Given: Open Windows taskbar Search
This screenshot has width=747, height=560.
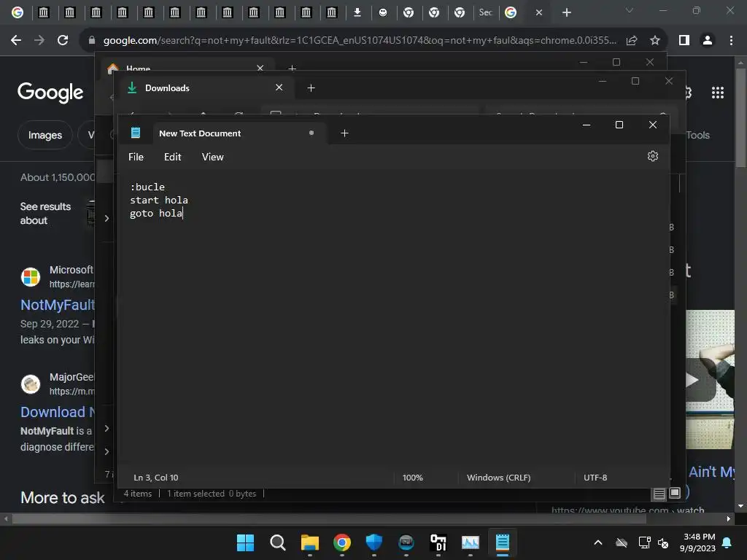Looking at the screenshot, I should [278, 542].
